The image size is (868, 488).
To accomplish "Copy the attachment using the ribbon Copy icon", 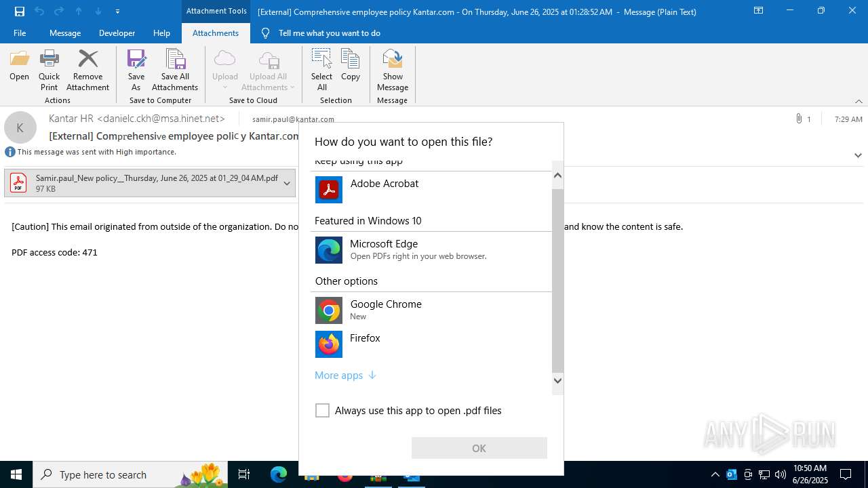I will pyautogui.click(x=351, y=65).
